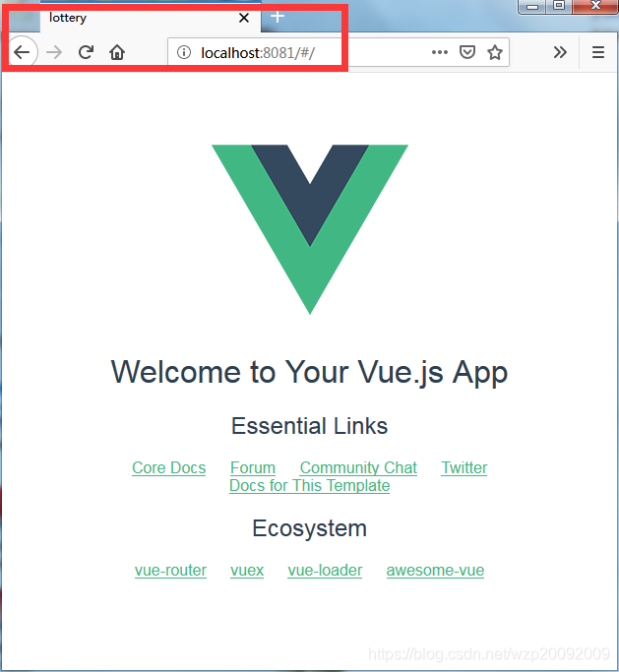The width and height of the screenshot is (619, 672).
Task: Open the Core Docs link
Action: pyautogui.click(x=169, y=467)
